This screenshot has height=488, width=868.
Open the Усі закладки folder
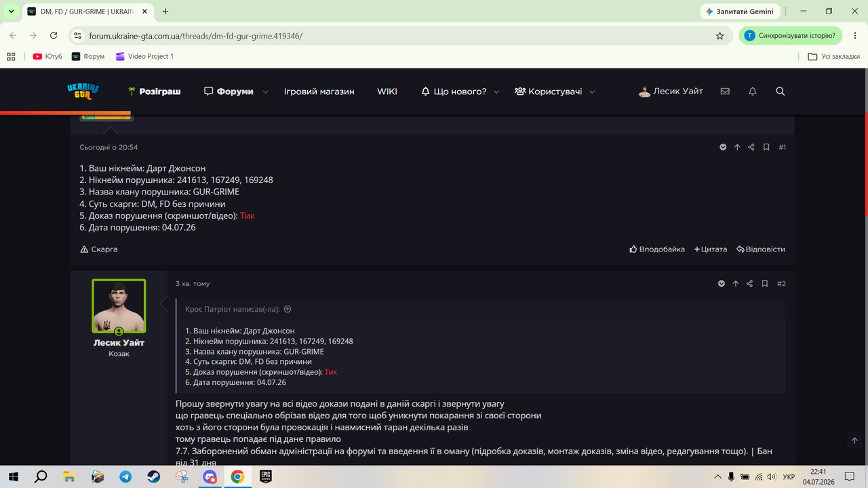tap(834, 56)
